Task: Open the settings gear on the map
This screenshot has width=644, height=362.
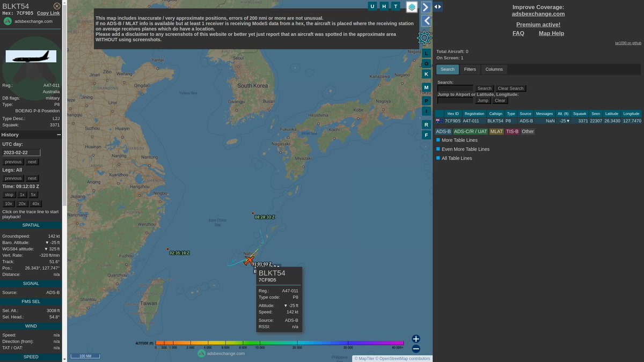Action: pyautogui.click(x=425, y=38)
